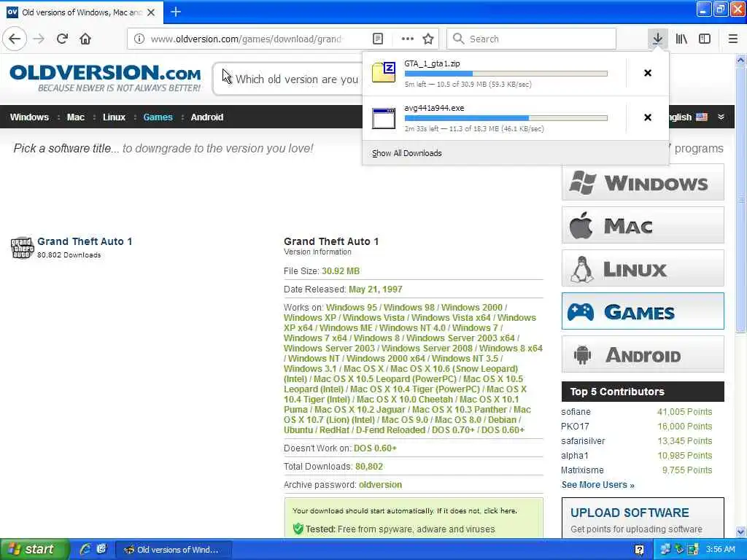The width and height of the screenshot is (747, 560).
Task: Click the second quick launch icon
Action: point(101,549)
